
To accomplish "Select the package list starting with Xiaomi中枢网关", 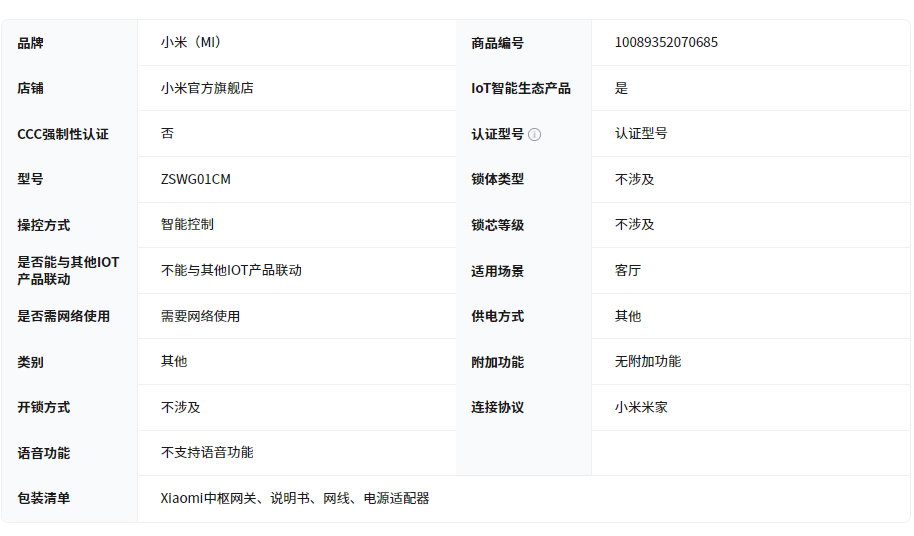I will click(295, 499).
